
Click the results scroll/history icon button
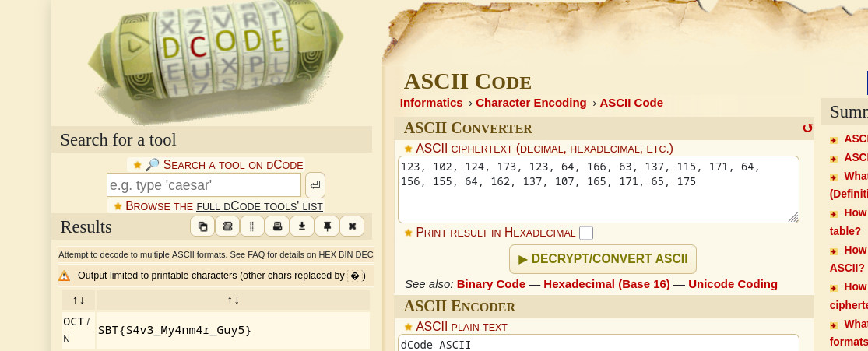point(227,226)
